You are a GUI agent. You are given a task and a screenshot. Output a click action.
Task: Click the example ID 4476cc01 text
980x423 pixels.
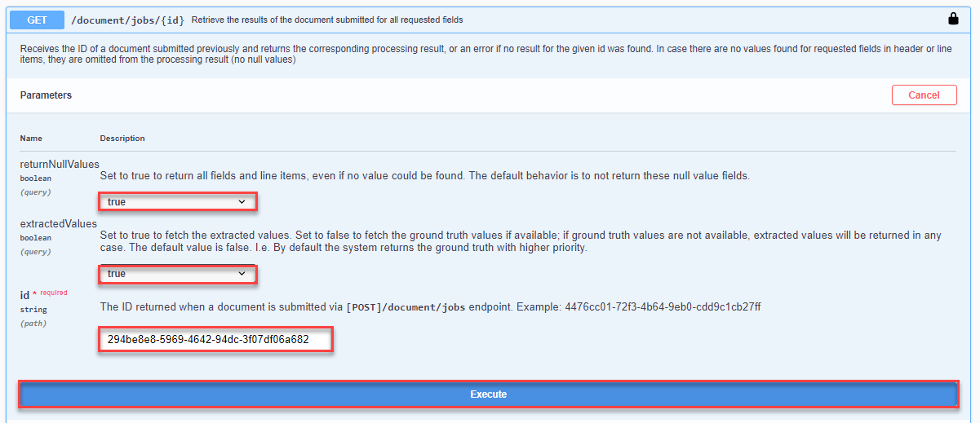tap(663, 307)
